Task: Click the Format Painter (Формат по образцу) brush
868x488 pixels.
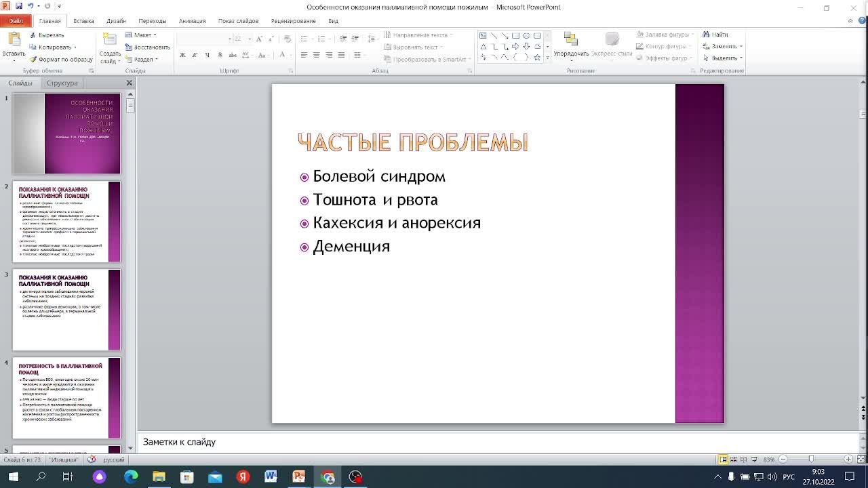Action: click(x=33, y=60)
